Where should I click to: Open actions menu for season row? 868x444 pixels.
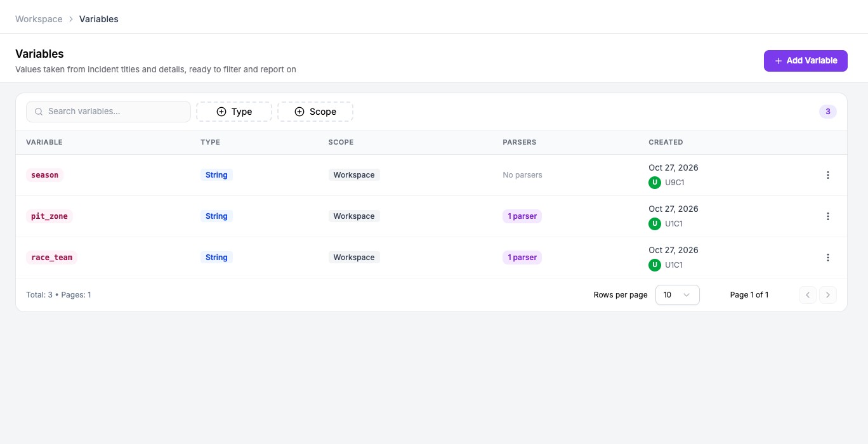click(x=827, y=175)
